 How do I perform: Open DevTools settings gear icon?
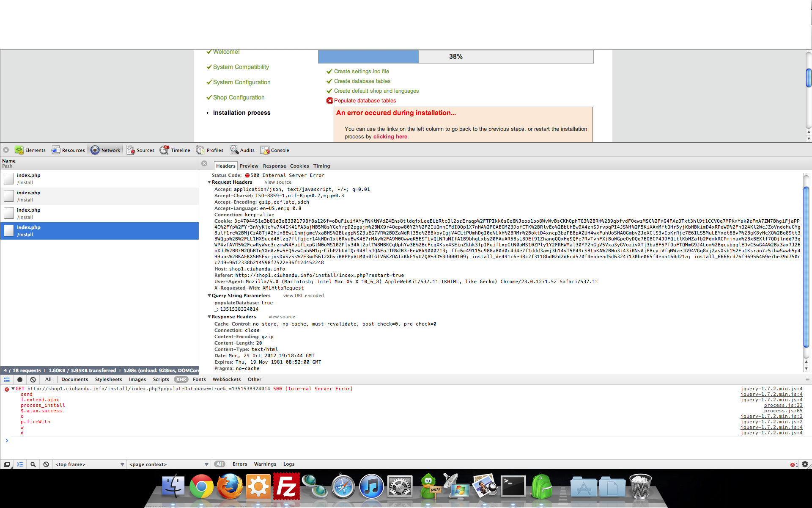tap(805, 464)
